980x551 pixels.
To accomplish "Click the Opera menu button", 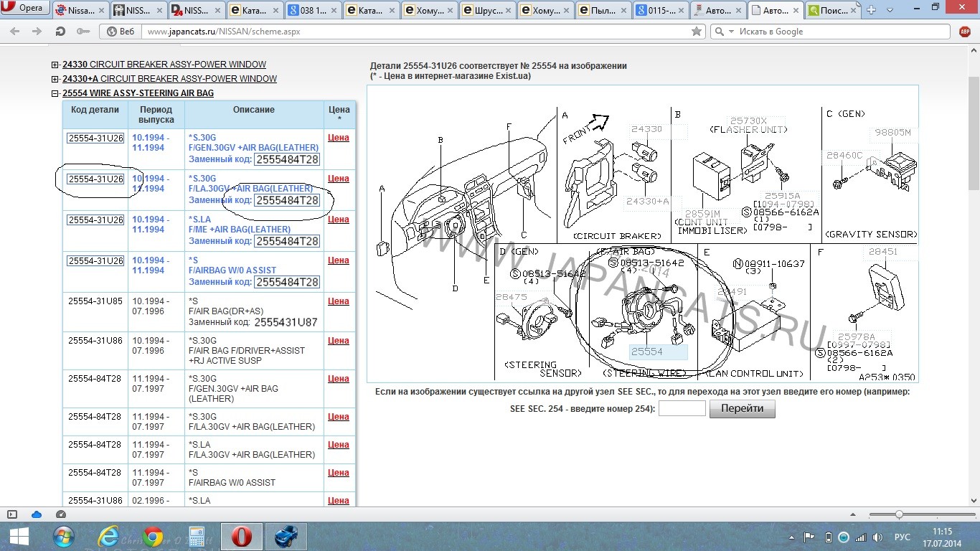I will coord(25,9).
